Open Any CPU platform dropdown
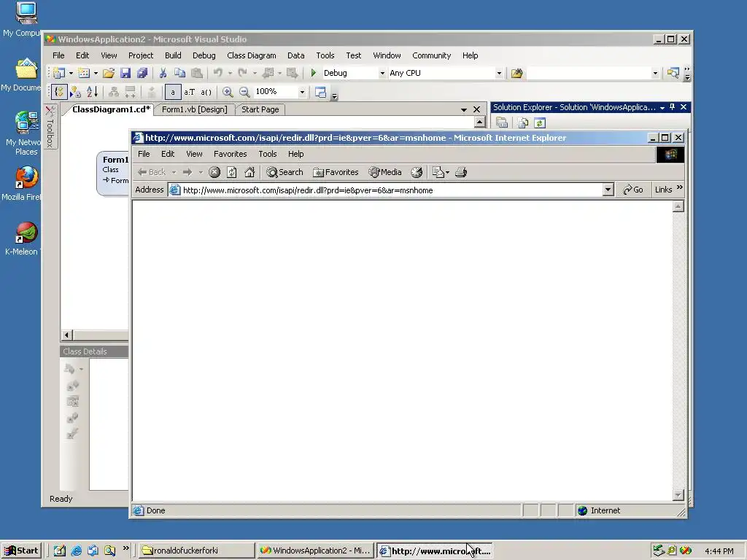The image size is (747, 560). point(499,74)
